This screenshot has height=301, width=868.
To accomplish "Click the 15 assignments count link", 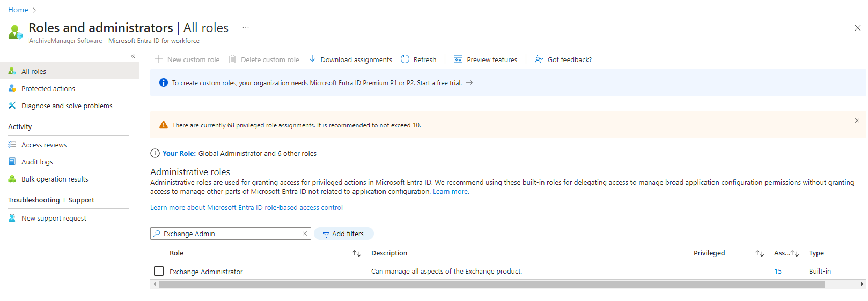I will (x=778, y=272).
